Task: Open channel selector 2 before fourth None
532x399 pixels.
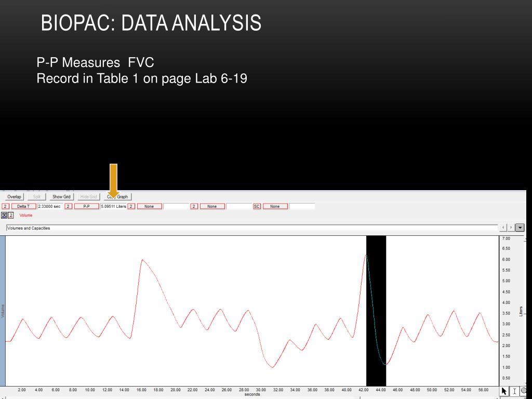Action: [x=194, y=206]
